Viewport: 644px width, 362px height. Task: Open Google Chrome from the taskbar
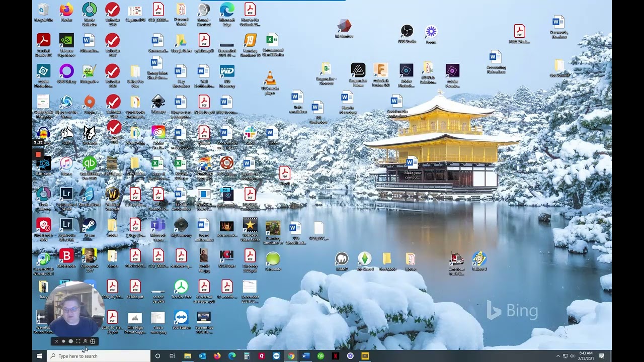coord(291,356)
